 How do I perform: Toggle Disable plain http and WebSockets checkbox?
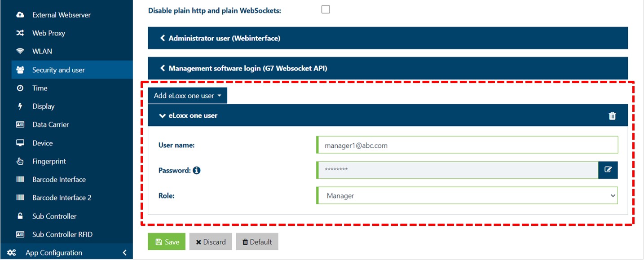(326, 9)
